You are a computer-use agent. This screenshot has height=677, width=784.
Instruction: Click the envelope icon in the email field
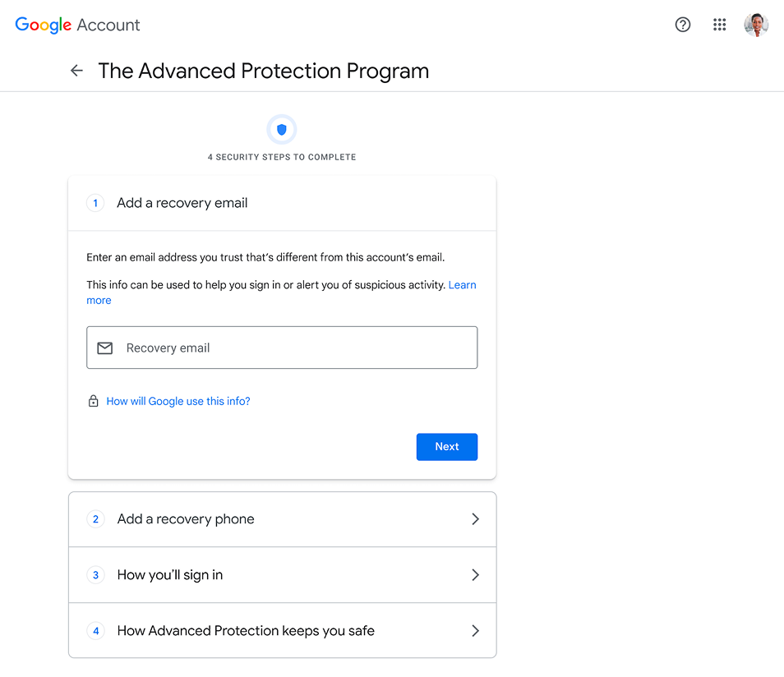click(x=104, y=348)
